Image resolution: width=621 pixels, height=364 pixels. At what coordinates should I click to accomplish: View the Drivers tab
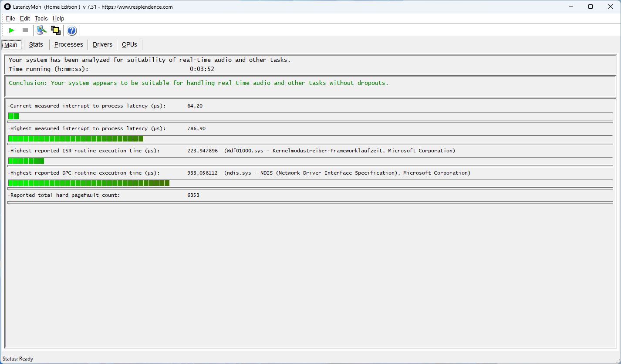coord(102,44)
